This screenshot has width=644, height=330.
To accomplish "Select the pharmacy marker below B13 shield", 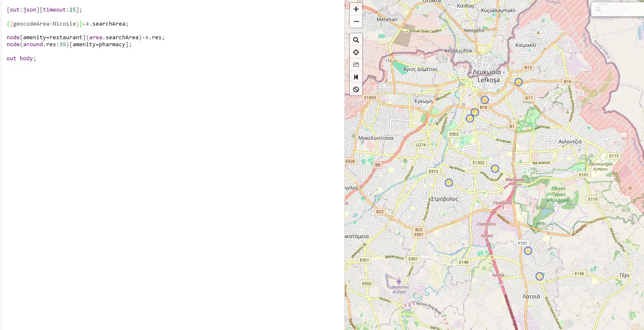I will [519, 82].
